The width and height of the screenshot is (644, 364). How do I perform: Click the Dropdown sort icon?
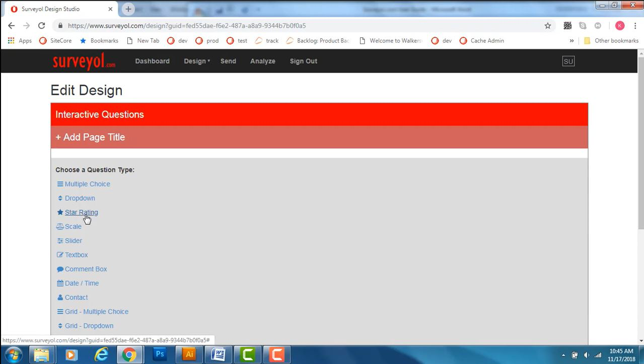tap(60, 198)
